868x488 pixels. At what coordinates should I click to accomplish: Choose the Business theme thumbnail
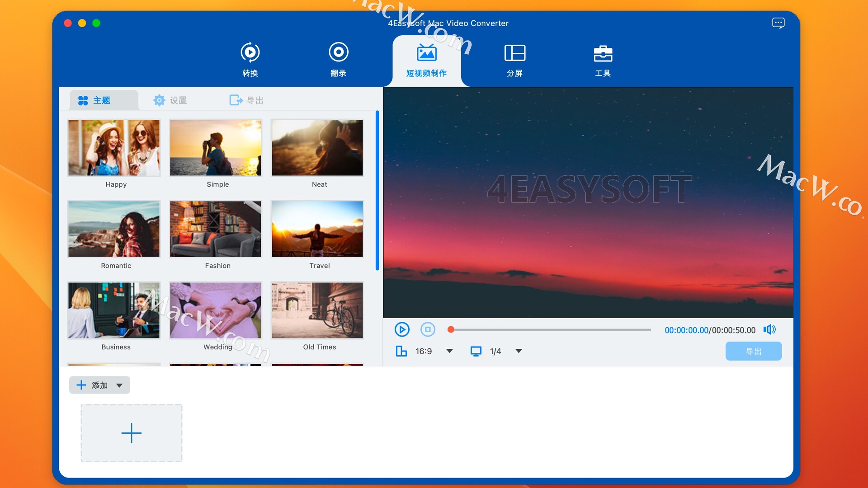[x=114, y=310]
